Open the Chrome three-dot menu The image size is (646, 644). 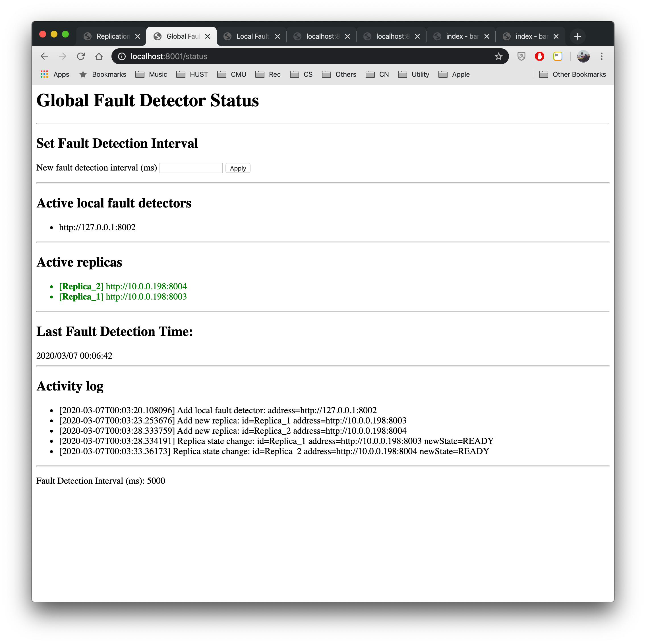coord(602,56)
